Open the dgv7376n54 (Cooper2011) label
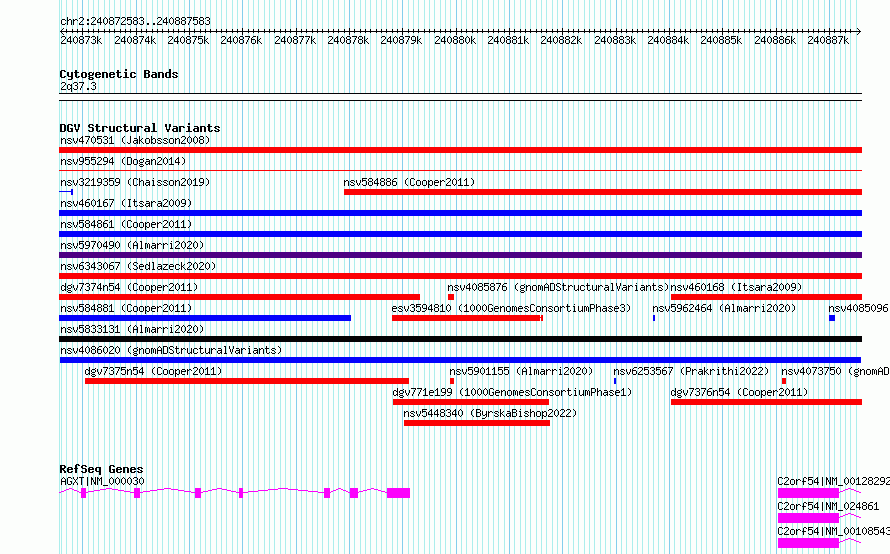The image size is (890, 554). click(739, 392)
